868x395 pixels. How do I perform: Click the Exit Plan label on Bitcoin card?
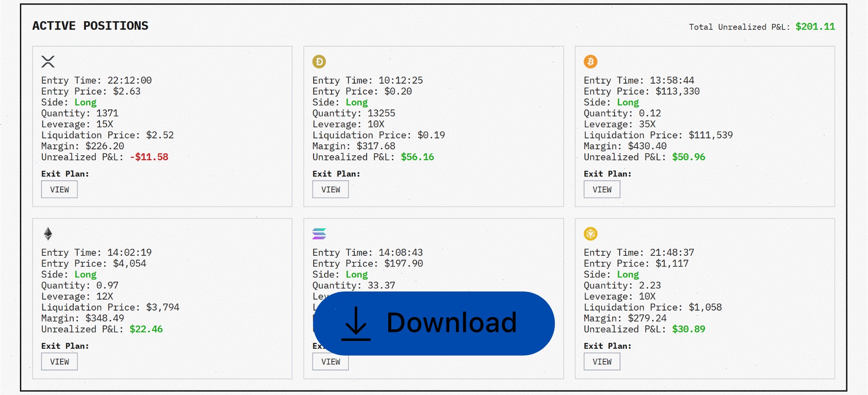click(608, 174)
